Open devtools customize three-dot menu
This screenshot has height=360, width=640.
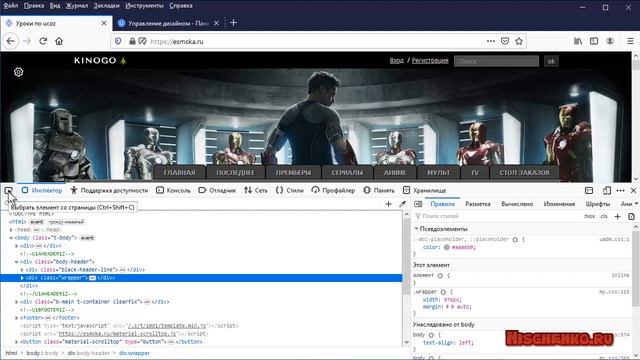tap(620, 191)
